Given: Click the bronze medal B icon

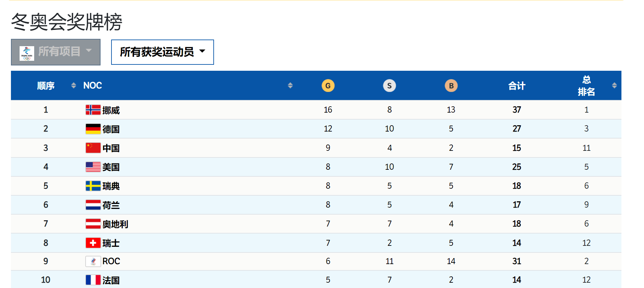Looking at the screenshot, I should tap(451, 86).
